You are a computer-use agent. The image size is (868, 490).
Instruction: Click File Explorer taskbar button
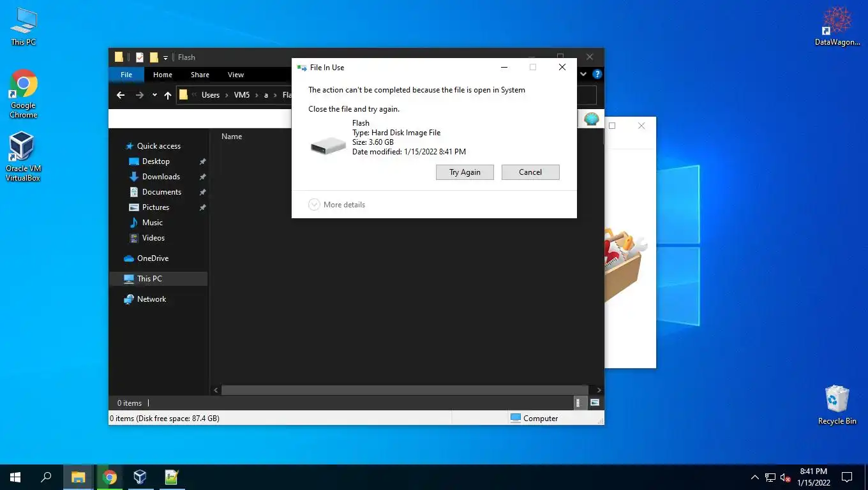tap(78, 477)
